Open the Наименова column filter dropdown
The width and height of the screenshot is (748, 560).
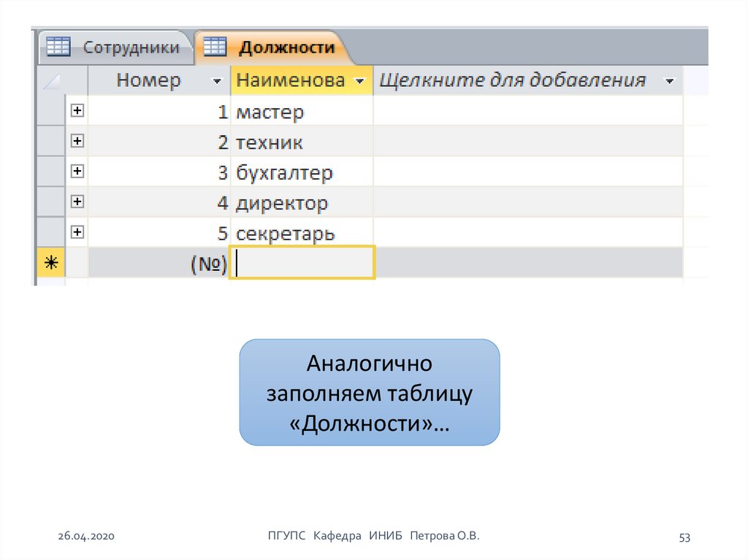pyautogui.click(x=359, y=81)
